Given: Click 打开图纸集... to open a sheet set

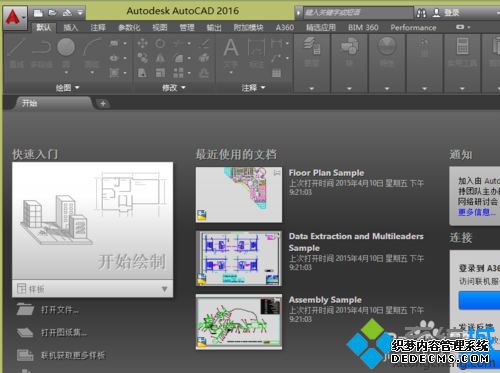Looking at the screenshot, I should [x=64, y=332].
